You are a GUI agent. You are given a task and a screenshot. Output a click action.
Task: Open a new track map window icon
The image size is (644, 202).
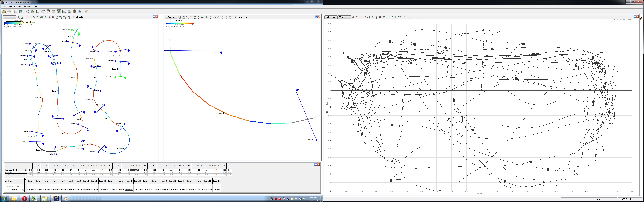pos(27,11)
